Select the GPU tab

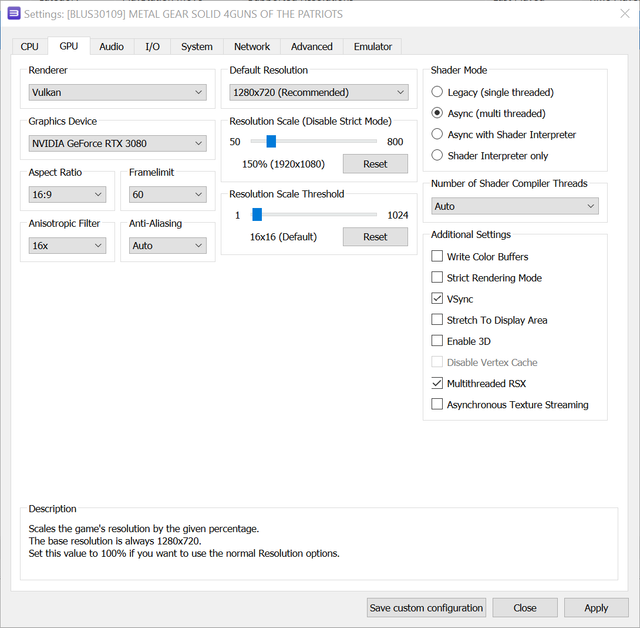[x=69, y=46]
